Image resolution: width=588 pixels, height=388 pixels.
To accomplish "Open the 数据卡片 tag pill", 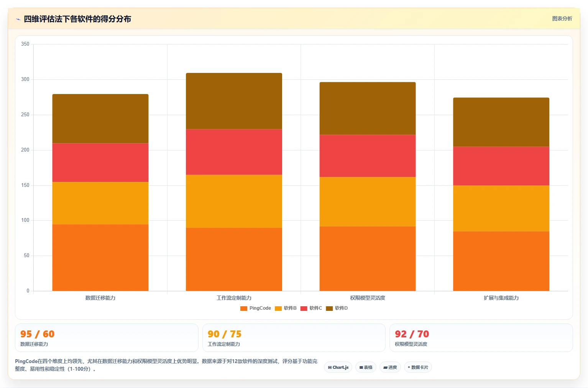I will point(418,367).
